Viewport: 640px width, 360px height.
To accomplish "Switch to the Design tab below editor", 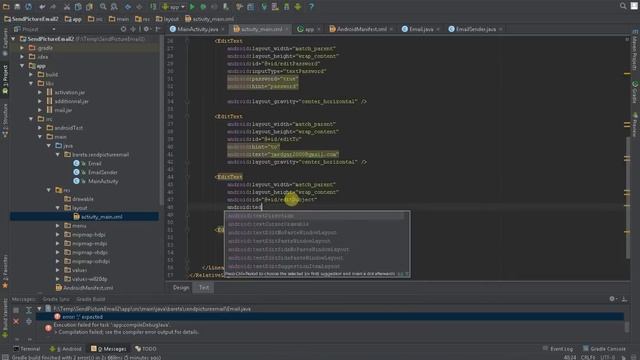I will 181,287.
